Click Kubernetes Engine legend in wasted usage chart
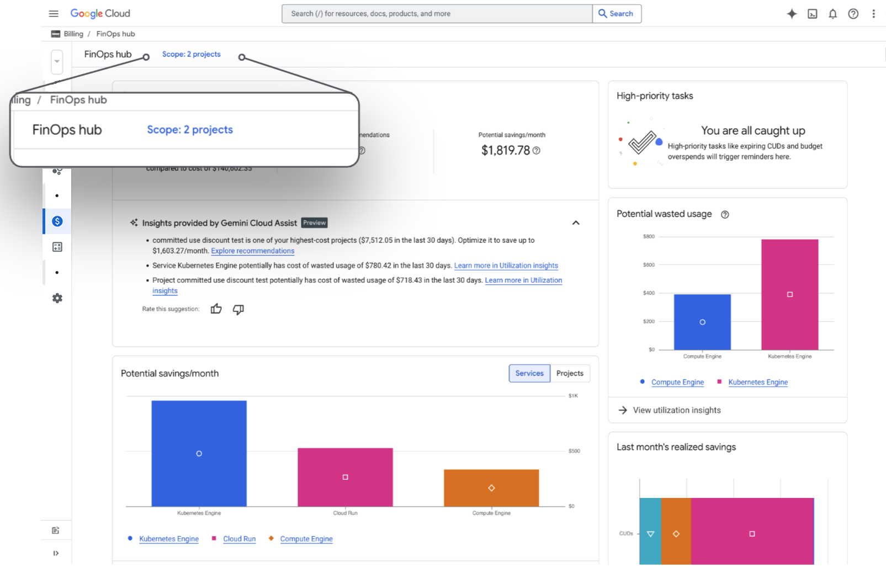Screen dimensions: 886x588 tap(758, 382)
